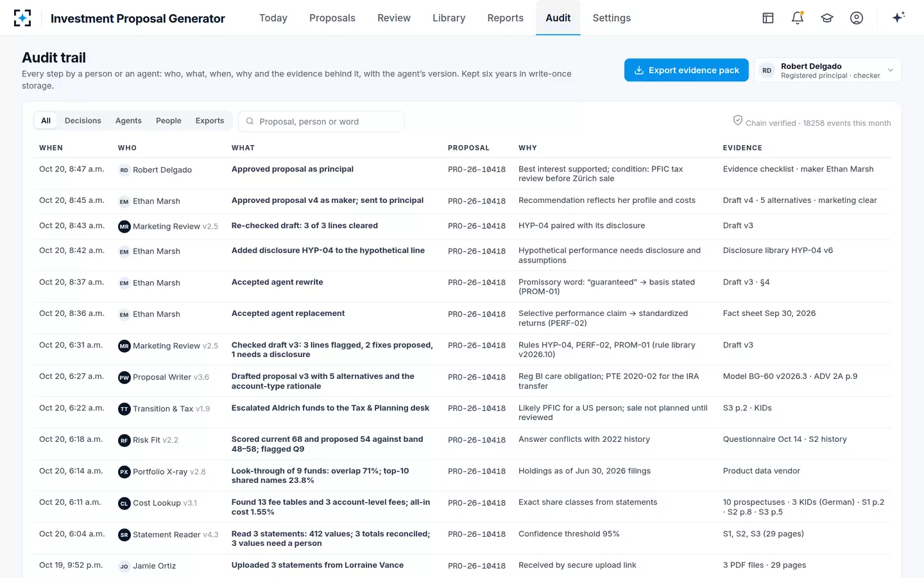Open the layout panel icon in header

pyautogui.click(x=768, y=18)
